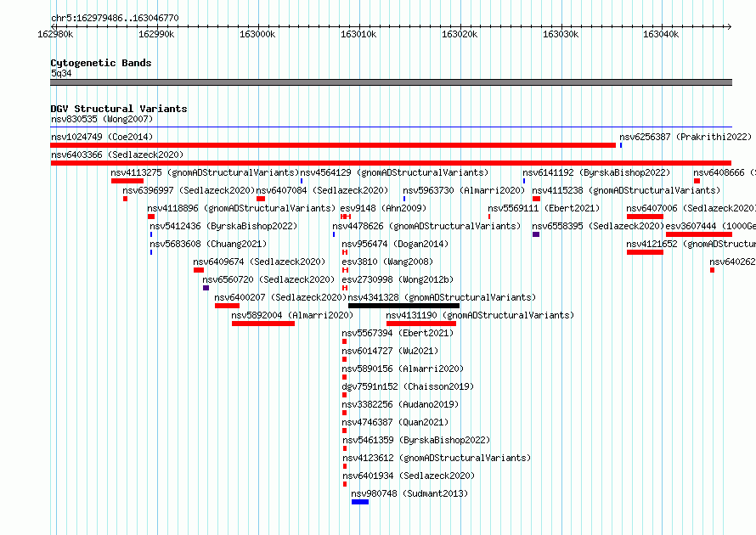The height and width of the screenshot is (535, 756).
Task: Open nsv6400207 (Sedlazeck2020) label
Action: [x=280, y=297]
